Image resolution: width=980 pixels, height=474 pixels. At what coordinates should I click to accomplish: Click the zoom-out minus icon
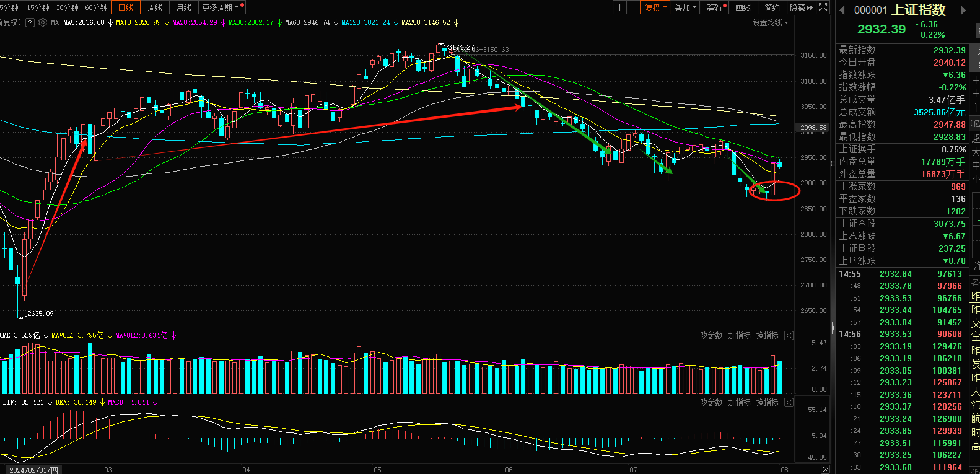[x=633, y=7]
